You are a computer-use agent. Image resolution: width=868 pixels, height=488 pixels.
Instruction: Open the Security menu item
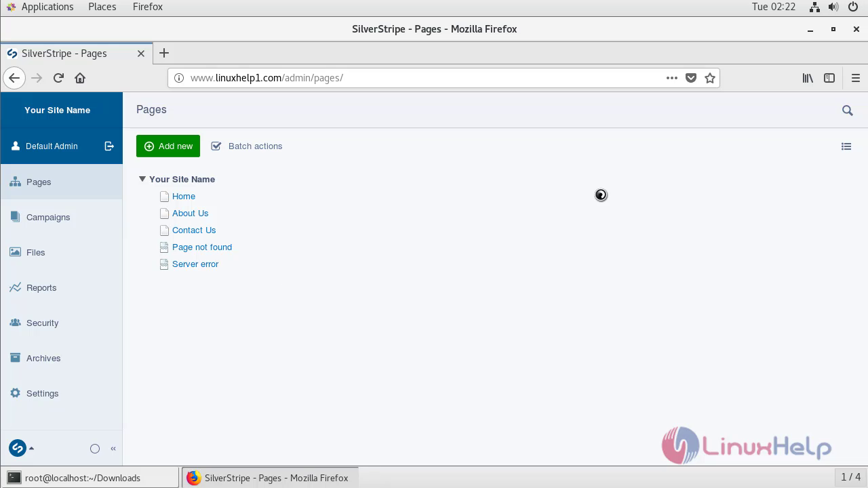pyautogui.click(x=61, y=323)
